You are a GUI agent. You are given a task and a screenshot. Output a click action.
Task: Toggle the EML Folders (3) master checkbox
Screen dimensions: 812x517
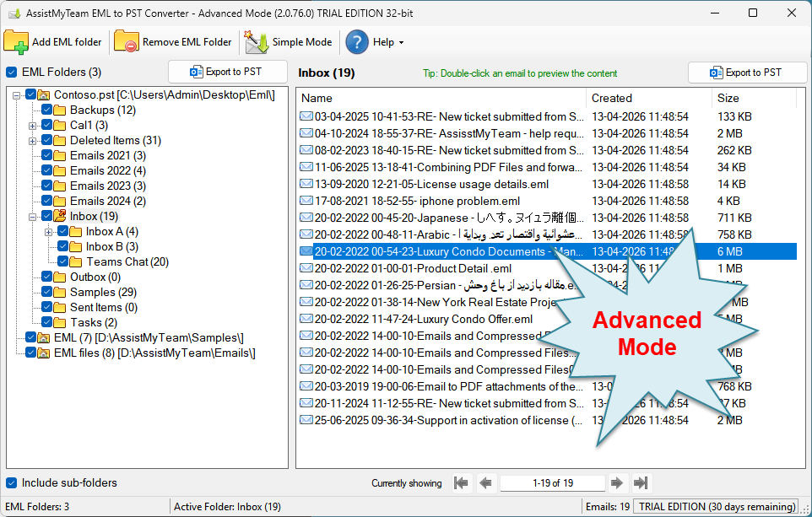point(12,73)
